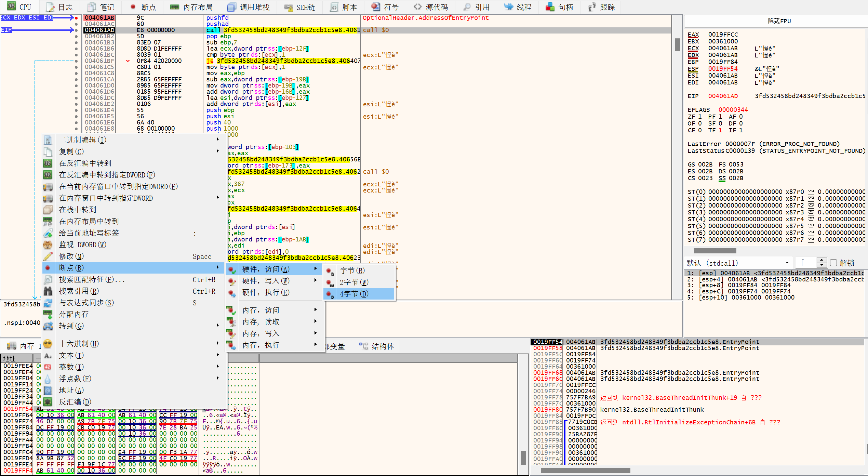
Task: Click the 十六进制 menu icon
Action: 48,344
